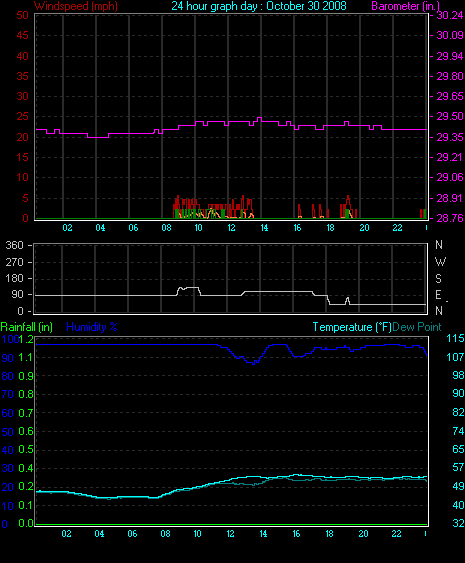
Task: Click the 20 hour marker on the wind graph
Action: click(x=364, y=228)
